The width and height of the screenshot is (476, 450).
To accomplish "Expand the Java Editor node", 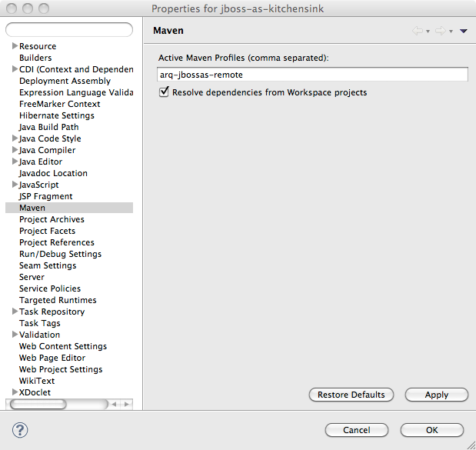I will tap(15, 162).
